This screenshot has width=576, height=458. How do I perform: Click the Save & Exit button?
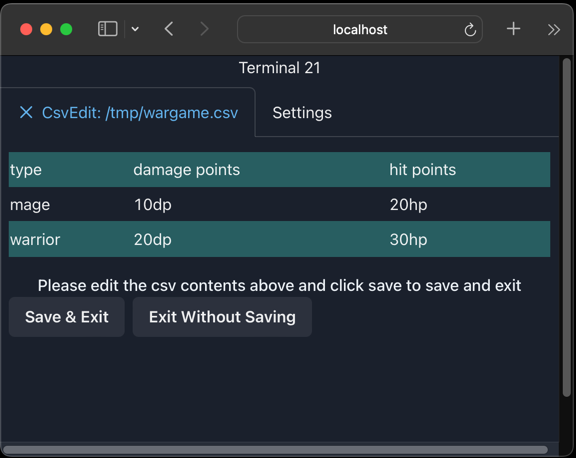[x=67, y=317]
